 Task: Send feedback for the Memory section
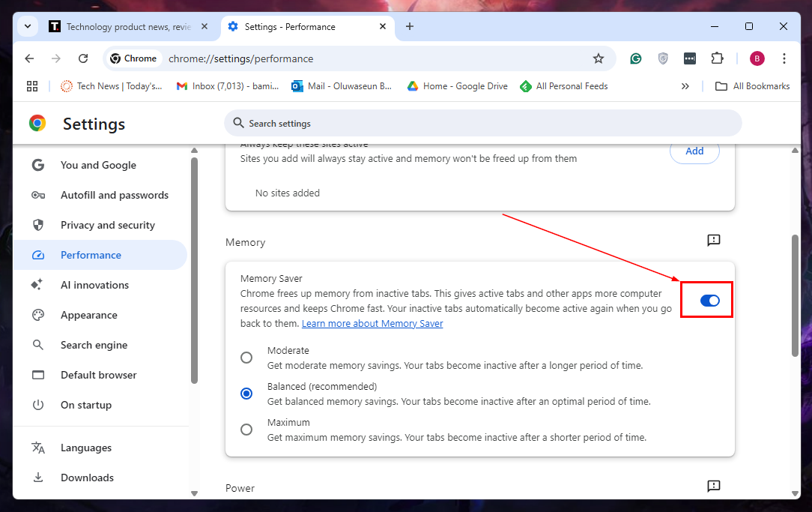click(x=713, y=241)
